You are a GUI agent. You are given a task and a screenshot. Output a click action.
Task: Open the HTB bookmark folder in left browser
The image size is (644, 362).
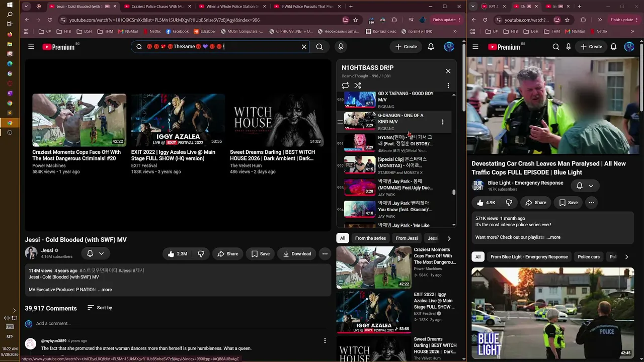coord(63,31)
